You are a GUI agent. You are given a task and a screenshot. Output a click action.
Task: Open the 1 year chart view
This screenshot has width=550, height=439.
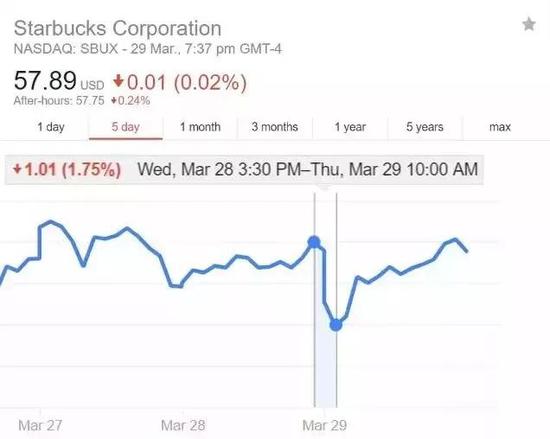click(x=350, y=127)
